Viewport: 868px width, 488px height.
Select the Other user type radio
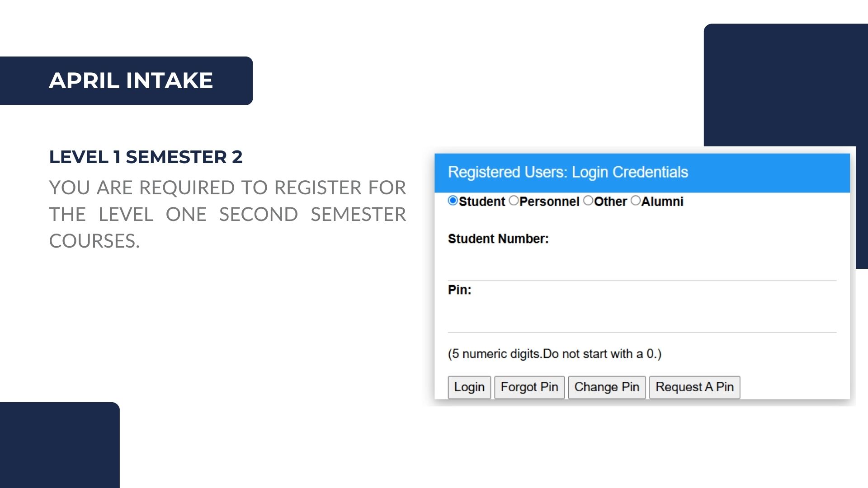click(x=588, y=201)
